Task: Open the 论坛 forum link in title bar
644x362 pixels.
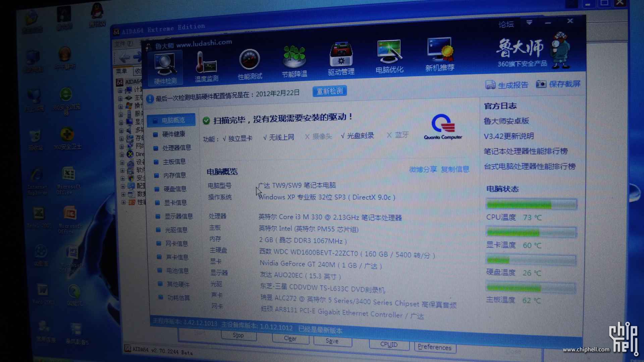Action: (506, 24)
